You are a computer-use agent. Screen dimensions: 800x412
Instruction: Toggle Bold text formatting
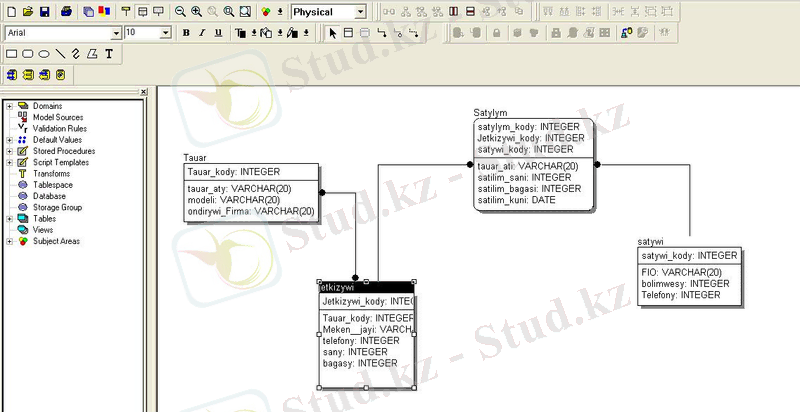186,32
